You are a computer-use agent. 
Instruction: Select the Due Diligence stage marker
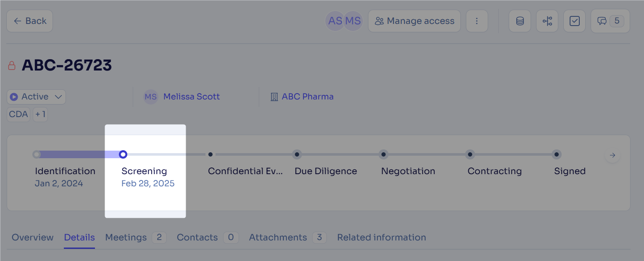[x=297, y=154]
